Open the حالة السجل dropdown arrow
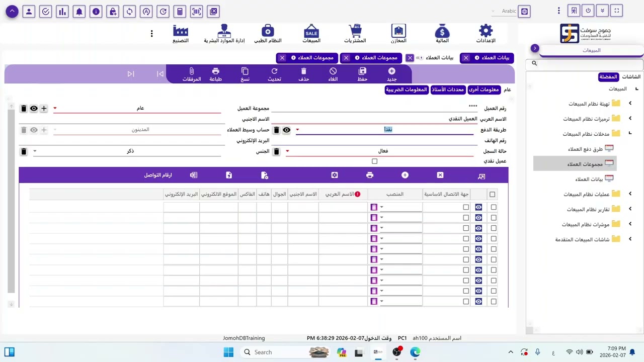The image size is (644, 362). tap(288, 151)
